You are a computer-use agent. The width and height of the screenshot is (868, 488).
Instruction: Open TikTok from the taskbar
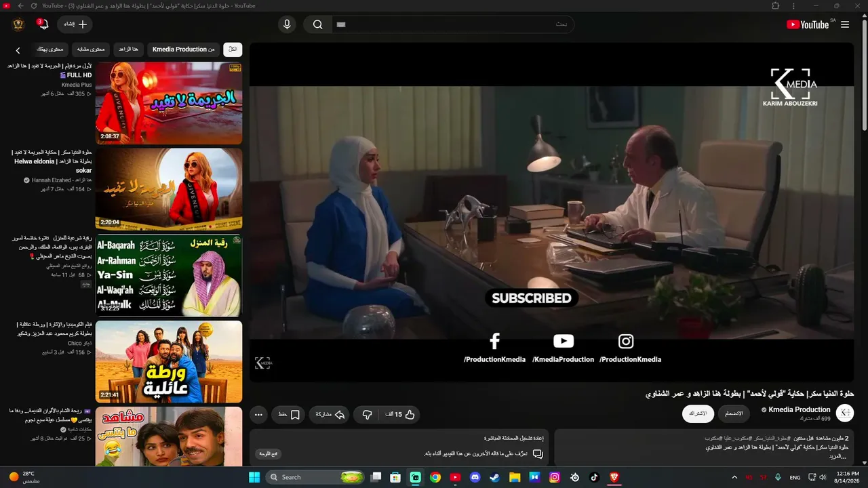pyautogui.click(x=594, y=477)
